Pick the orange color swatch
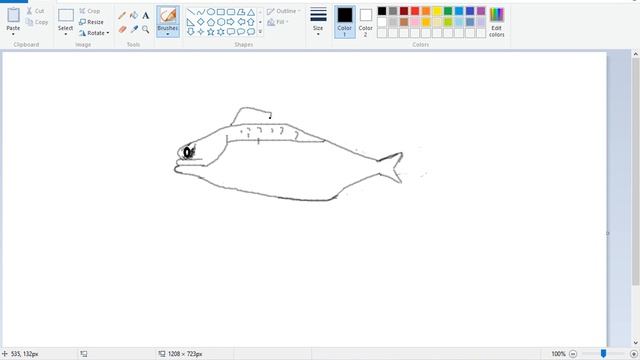 click(x=426, y=11)
